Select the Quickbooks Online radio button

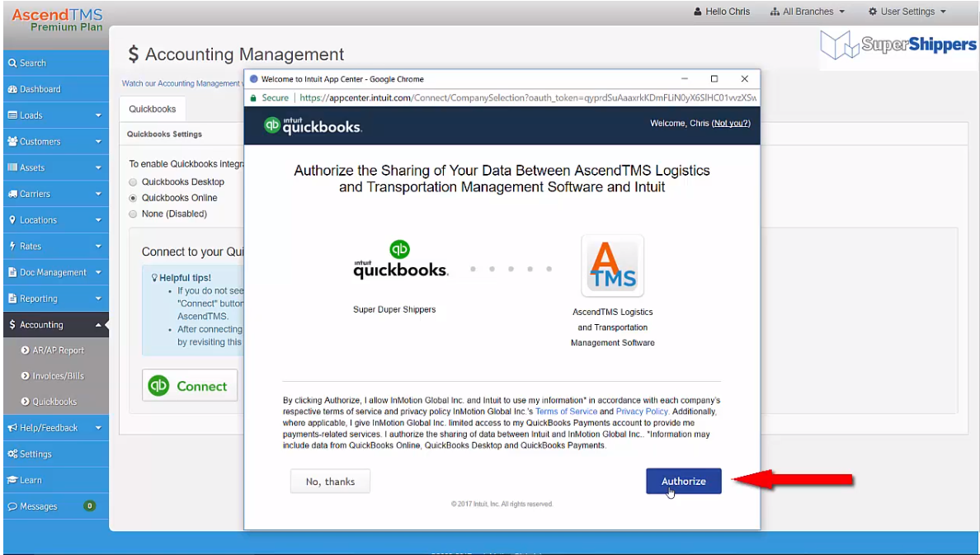pyautogui.click(x=133, y=198)
